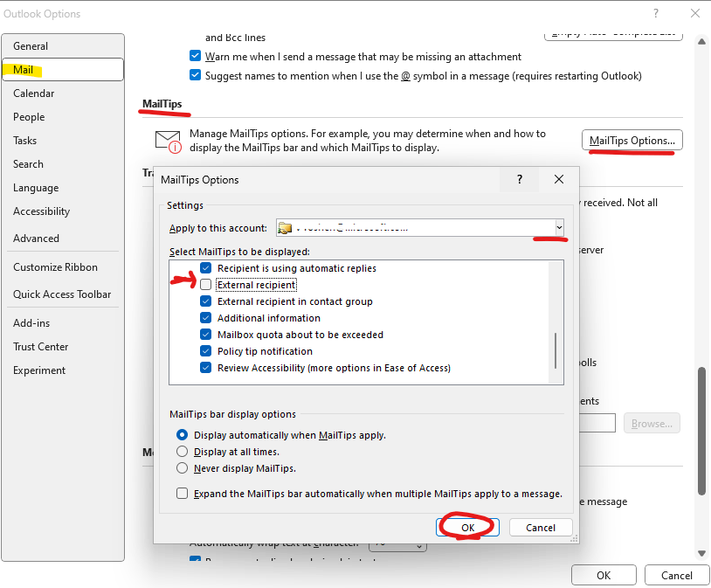Confirm MailTips Options dialog with OK
711x588 pixels.
(x=467, y=527)
